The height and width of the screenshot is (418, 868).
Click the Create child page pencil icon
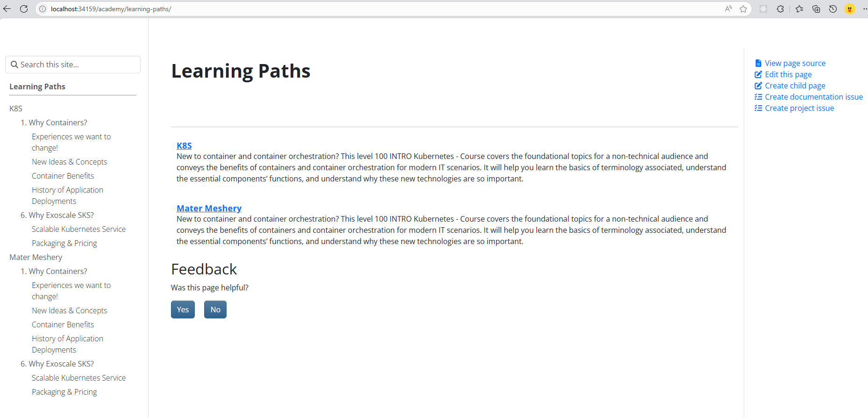click(x=758, y=85)
